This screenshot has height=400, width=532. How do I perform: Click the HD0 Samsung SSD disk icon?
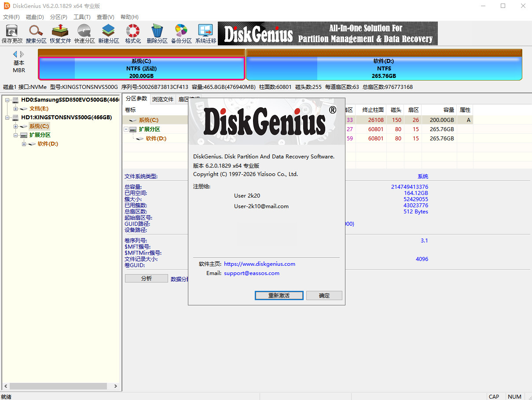click(16, 100)
